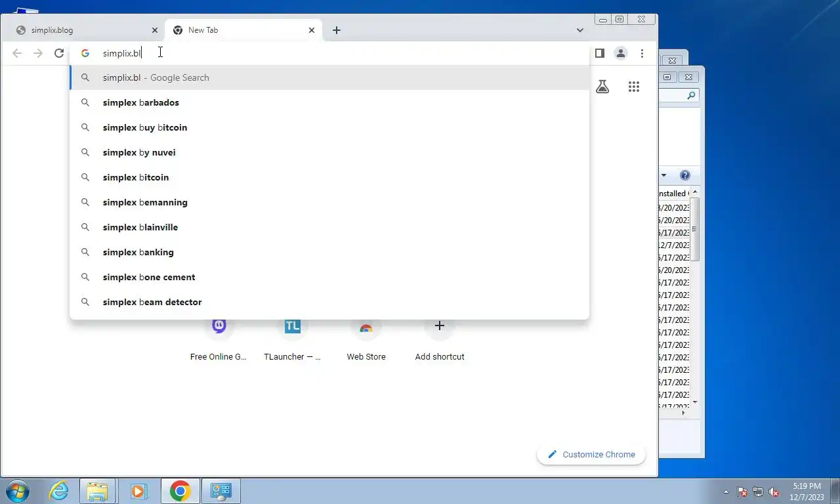Open the tab search dropdown chevron
The height and width of the screenshot is (504, 840).
[580, 30]
